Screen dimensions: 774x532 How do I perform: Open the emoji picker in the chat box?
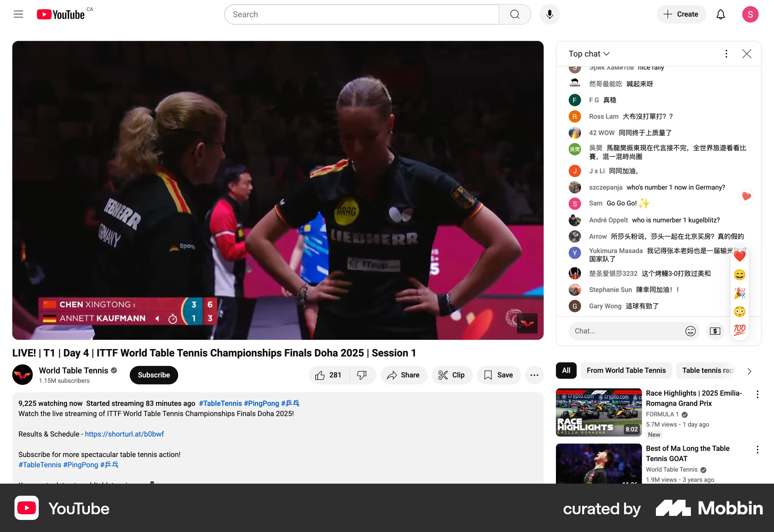click(690, 331)
